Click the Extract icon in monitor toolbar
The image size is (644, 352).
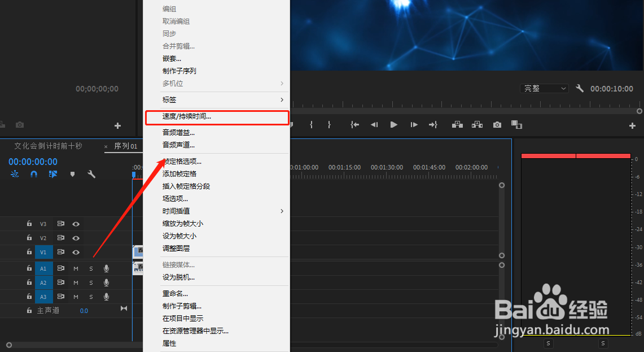[x=478, y=124]
